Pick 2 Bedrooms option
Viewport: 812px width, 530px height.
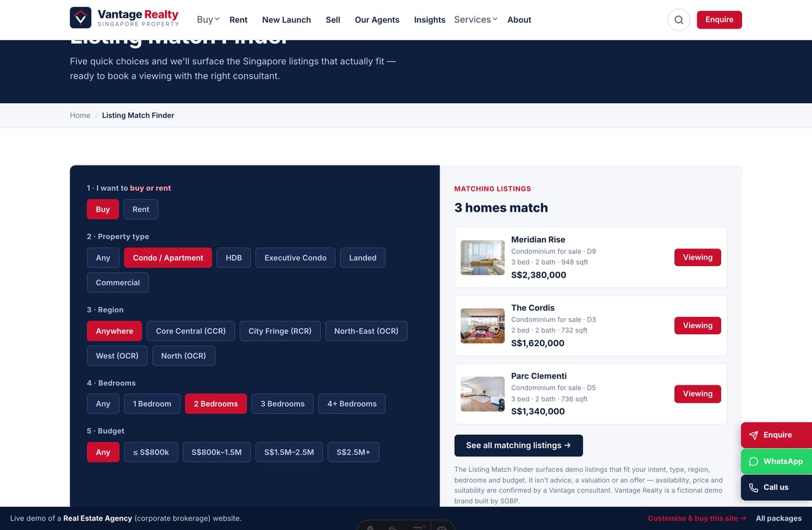216,404
